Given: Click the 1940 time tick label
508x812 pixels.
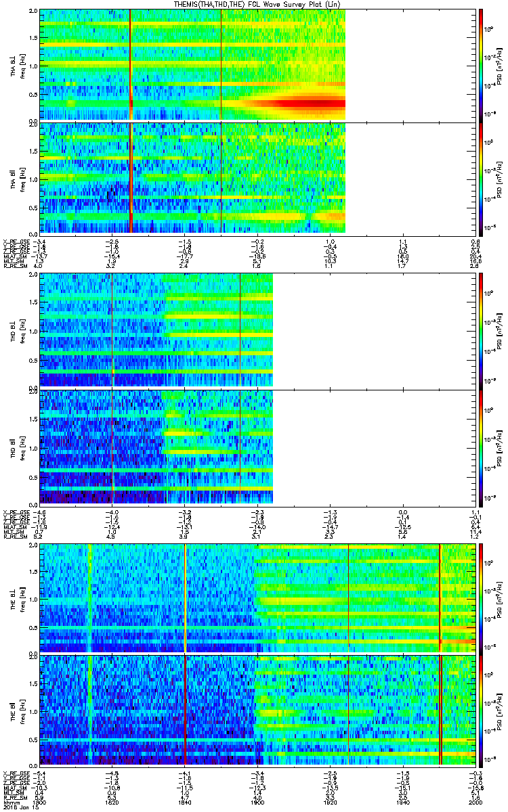Looking at the screenshot, I should 403,801.
